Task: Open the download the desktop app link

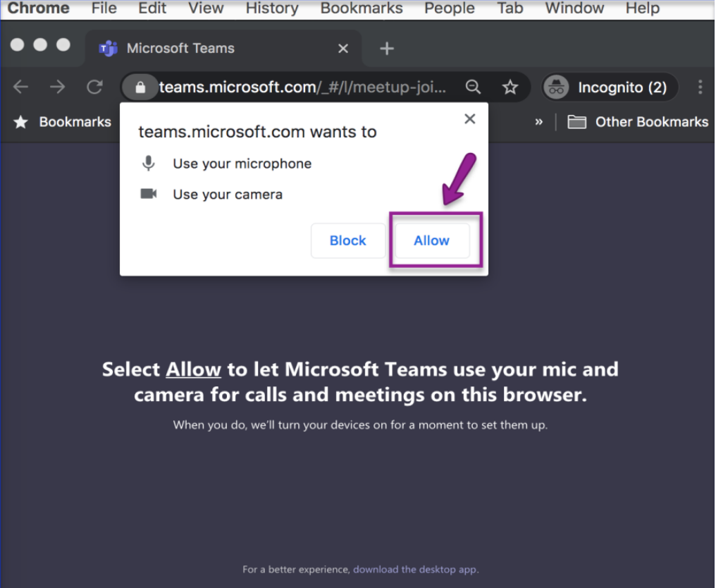Action: tap(415, 569)
